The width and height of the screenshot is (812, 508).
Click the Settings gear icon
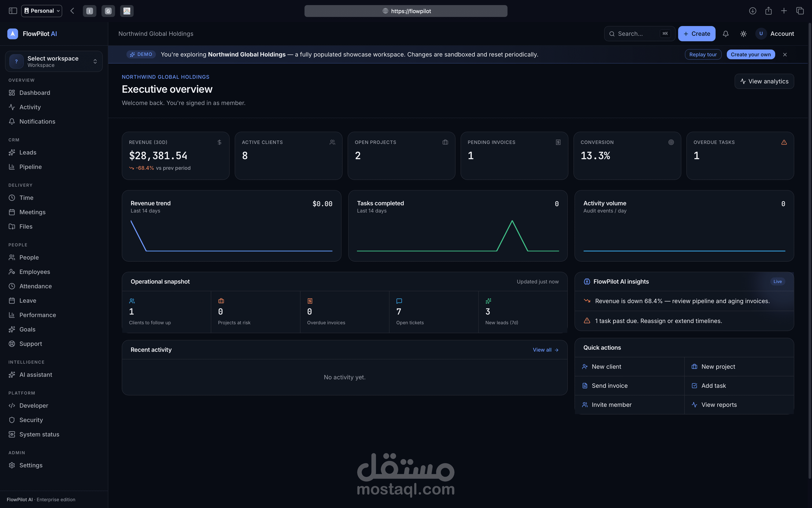pos(12,466)
